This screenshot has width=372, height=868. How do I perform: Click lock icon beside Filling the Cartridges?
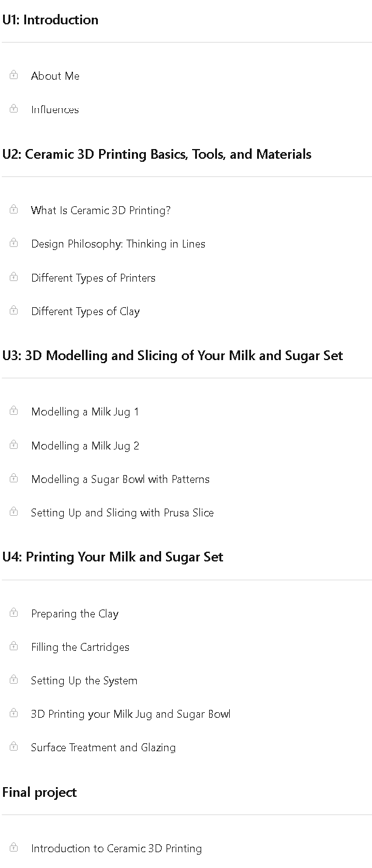click(x=13, y=646)
